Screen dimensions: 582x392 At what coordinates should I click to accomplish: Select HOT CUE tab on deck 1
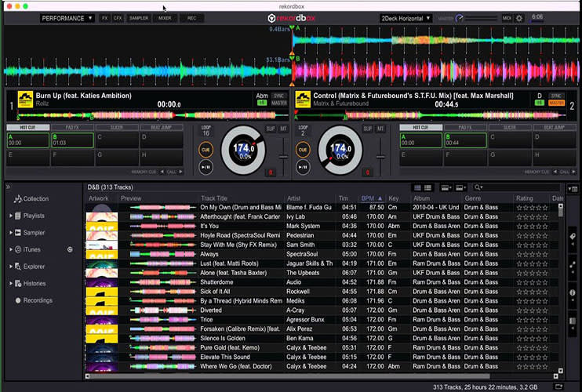pos(27,127)
